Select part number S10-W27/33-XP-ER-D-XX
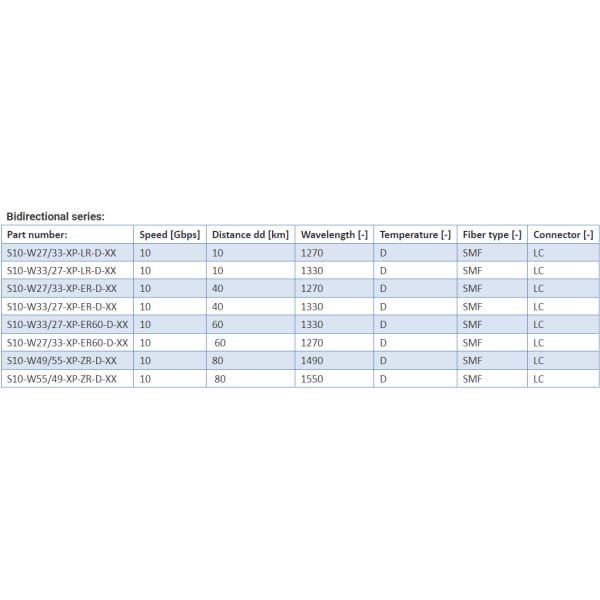Viewport: 600px width, 600px height. pos(62,289)
